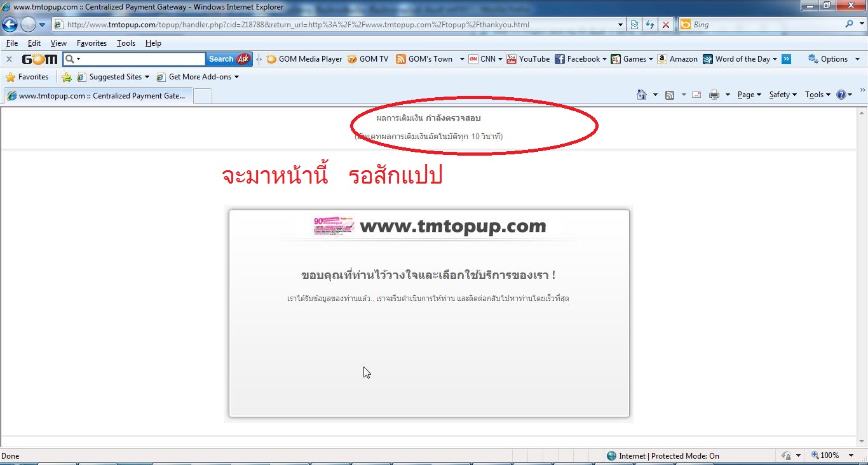The width and height of the screenshot is (868, 465).
Task: Open the File menu
Action: [11, 43]
